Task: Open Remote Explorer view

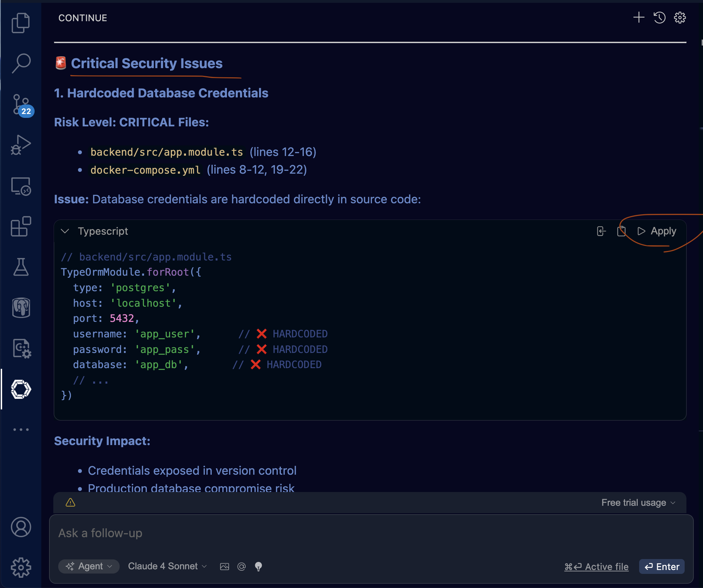Action: (21, 186)
